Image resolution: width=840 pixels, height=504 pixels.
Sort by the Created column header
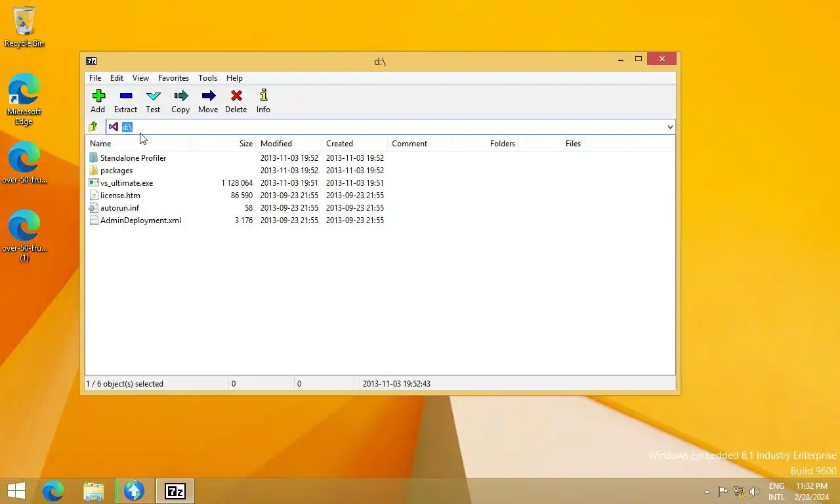354,143
